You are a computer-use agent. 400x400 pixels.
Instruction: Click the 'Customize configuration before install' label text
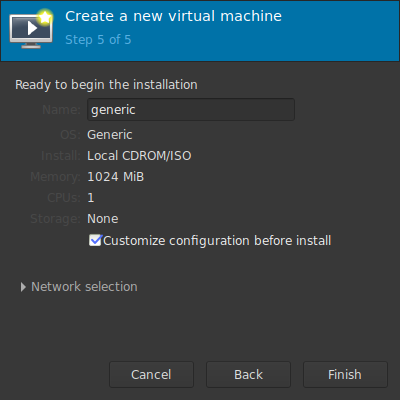217,241
